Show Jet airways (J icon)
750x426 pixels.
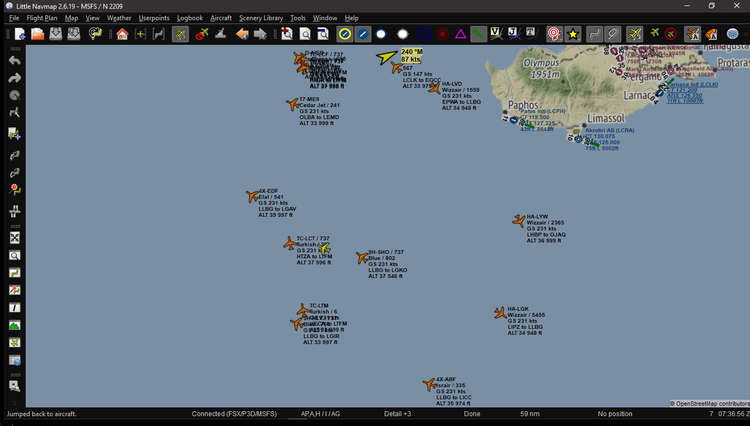(514, 34)
